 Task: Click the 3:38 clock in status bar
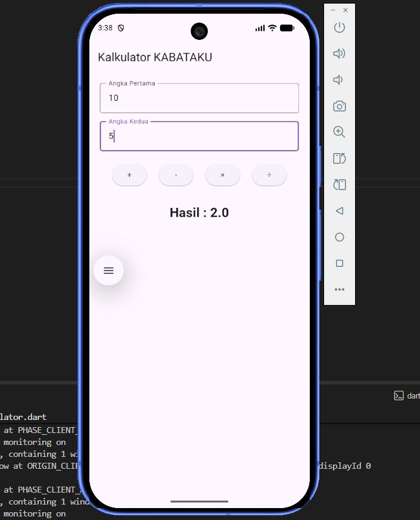coord(105,28)
